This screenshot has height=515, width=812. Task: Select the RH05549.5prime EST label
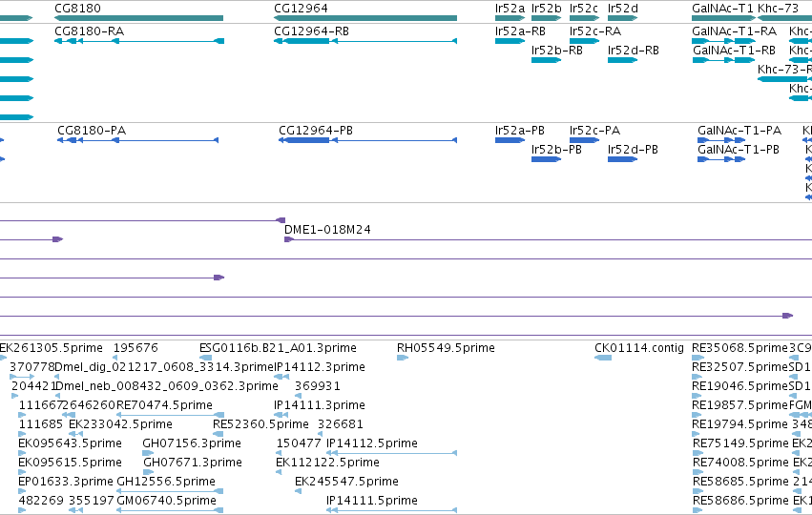tap(446, 348)
